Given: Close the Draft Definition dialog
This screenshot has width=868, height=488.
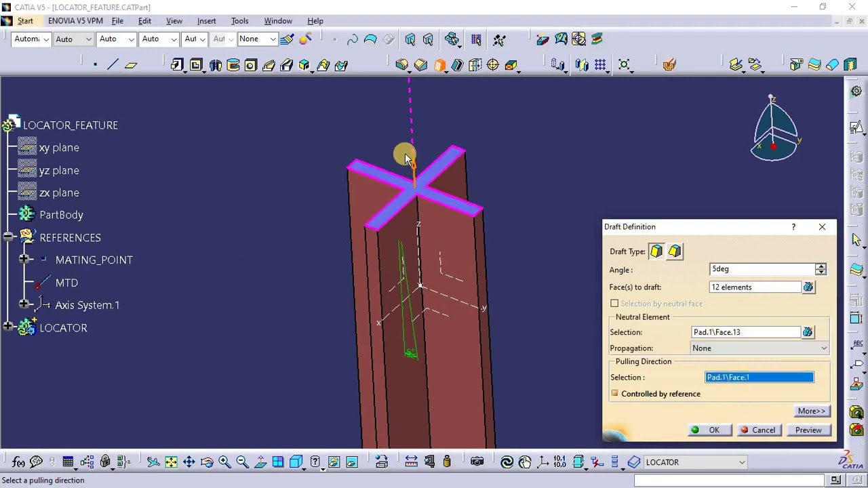Looking at the screenshot, I should click(822, 227).
